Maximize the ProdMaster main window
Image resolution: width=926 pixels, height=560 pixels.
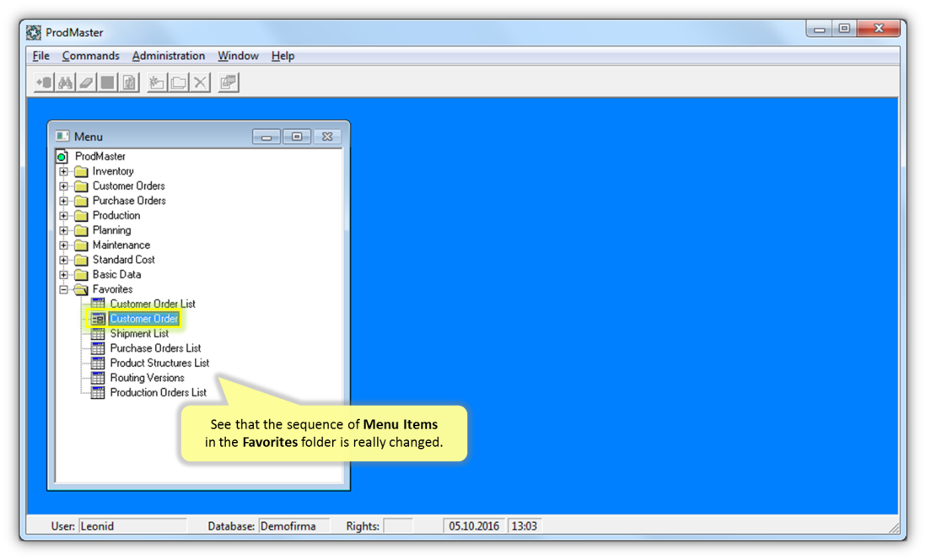(844, 29)
